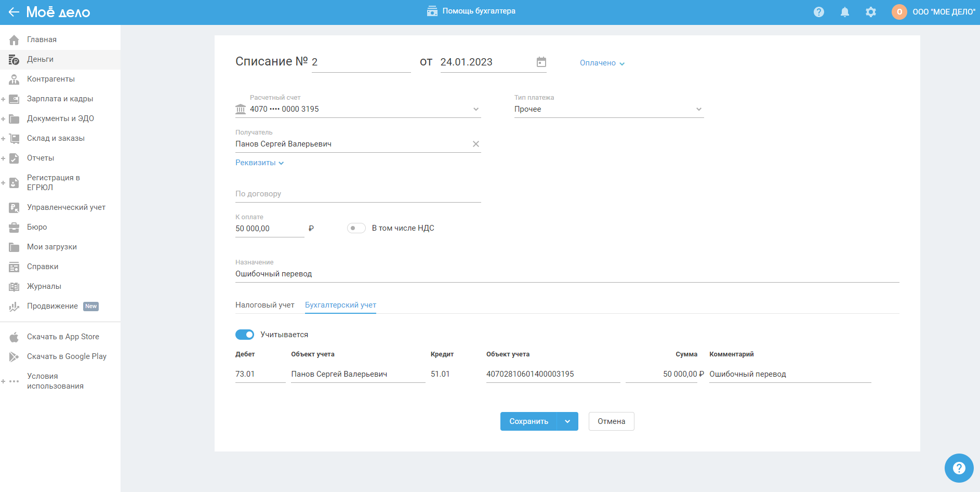
Task: Click the help question mark in header
Action: 818,12
